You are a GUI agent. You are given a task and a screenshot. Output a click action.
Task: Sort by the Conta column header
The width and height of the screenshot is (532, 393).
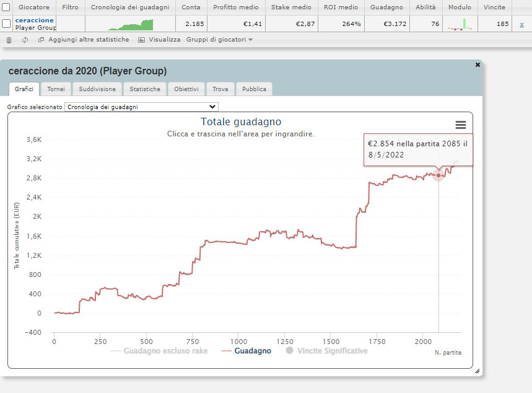(191, 7)
